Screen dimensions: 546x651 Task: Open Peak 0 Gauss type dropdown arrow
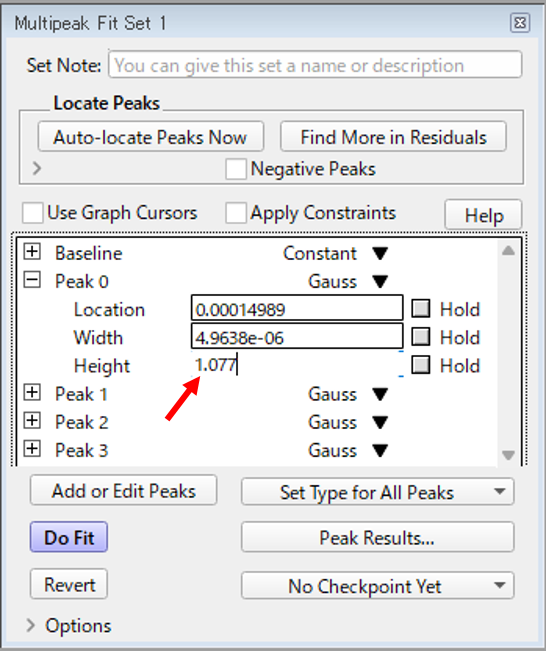[380, 281]
